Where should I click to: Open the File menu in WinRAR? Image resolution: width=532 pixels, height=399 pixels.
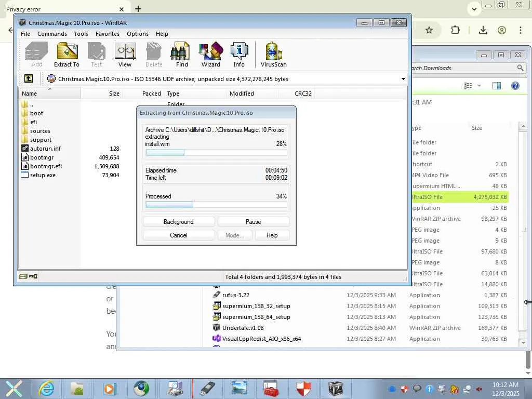(x=25, y=34)
